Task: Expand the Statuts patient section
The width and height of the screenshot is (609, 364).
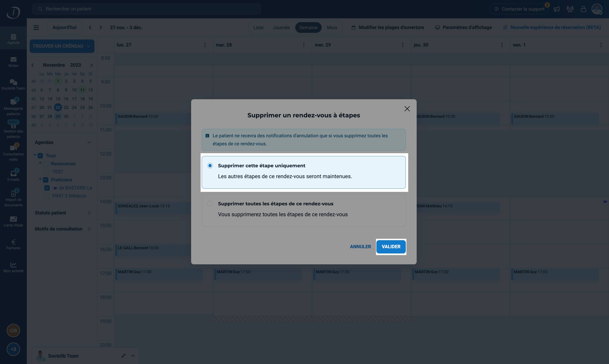Action: click(x=89, y=213)
